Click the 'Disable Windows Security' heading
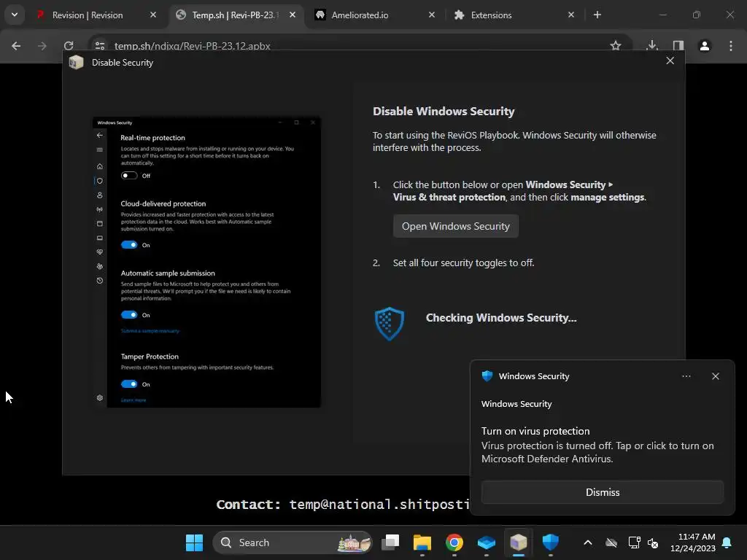Screen dimensions: 747x560 tap(444, 112)
